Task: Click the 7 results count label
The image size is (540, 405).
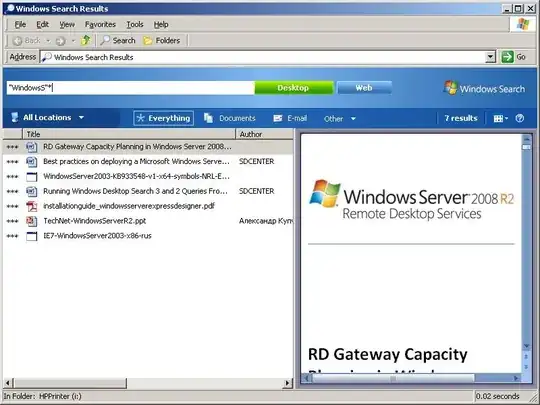Action: [x=461, y=118]
